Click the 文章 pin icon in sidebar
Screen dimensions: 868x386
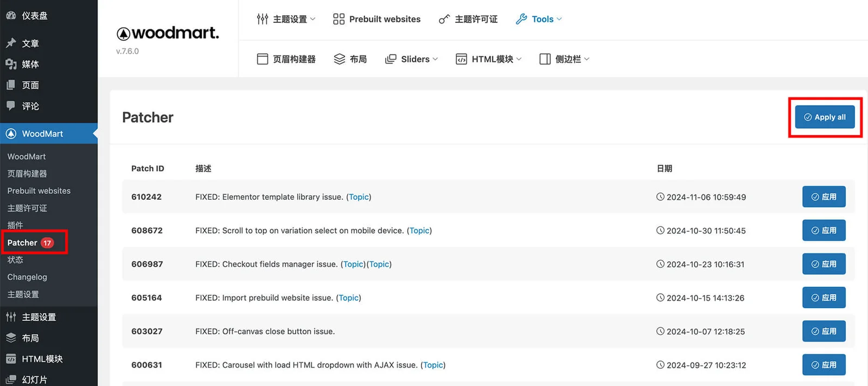(x=11, y=43)
